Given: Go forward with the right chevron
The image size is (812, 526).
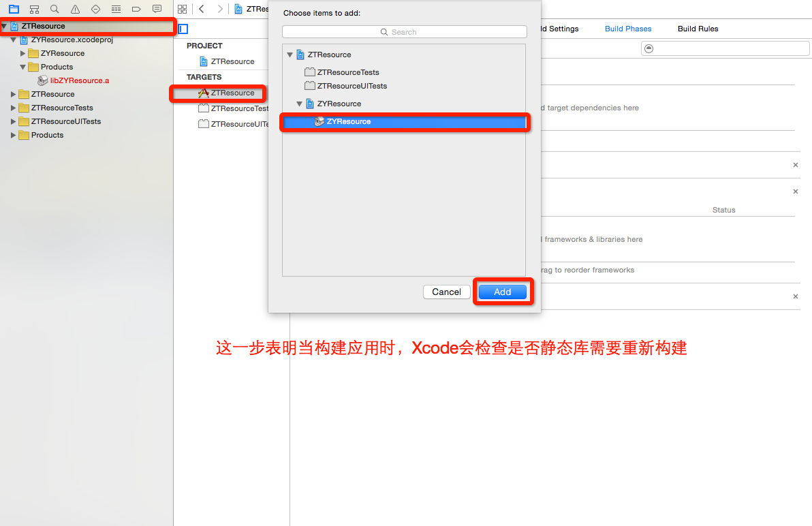Looking at the screenshot, I should pyautogui.click(x=220, y=9).
